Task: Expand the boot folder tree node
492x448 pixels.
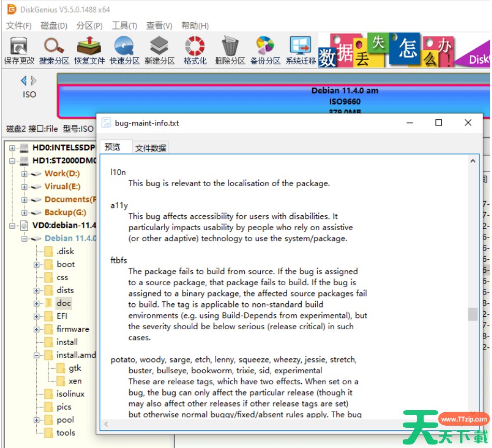Action: 37,264
